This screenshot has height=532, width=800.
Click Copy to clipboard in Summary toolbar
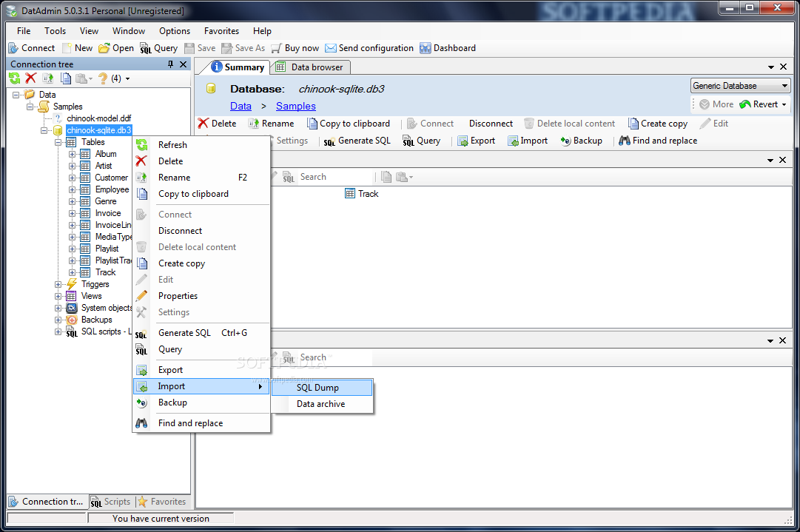349,124
